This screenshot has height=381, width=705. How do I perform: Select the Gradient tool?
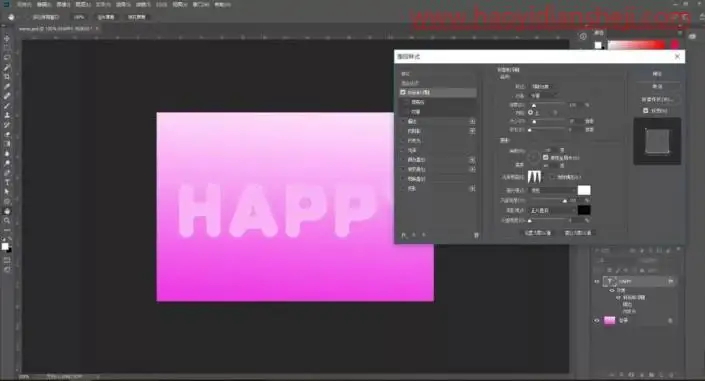[7, 144]
